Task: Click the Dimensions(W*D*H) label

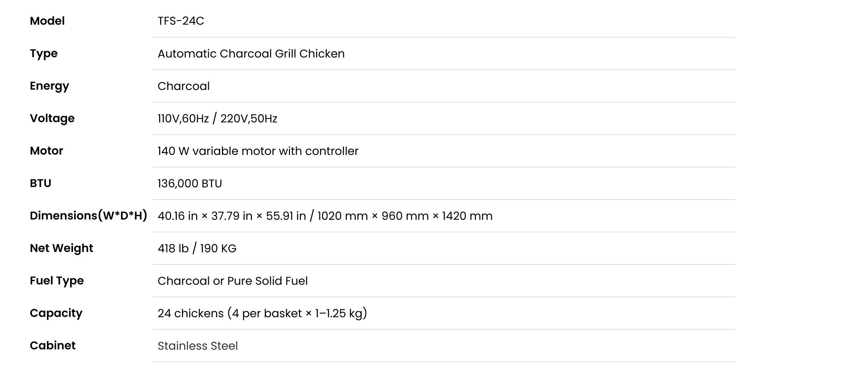Action: 89,216
